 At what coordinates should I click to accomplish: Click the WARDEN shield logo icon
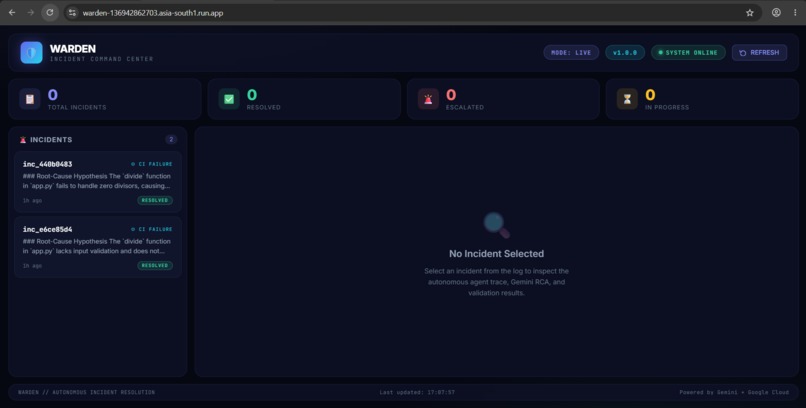click(x=31, y=52)
